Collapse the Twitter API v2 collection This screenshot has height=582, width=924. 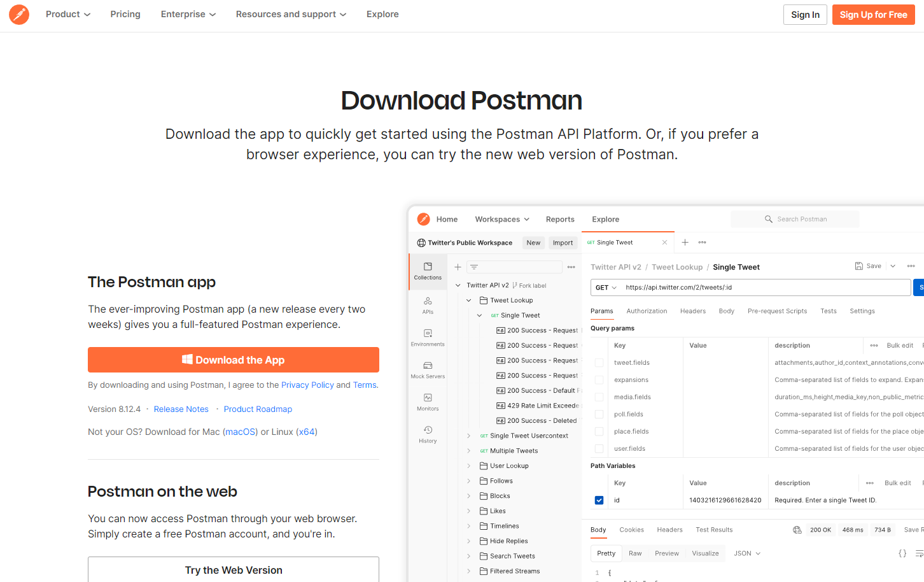click(x=458, y=285)
